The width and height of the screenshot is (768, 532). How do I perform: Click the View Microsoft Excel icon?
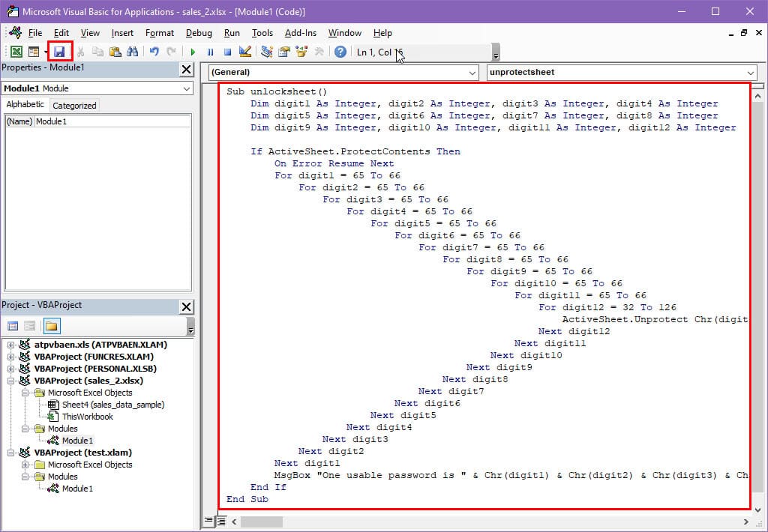point(15,52)
